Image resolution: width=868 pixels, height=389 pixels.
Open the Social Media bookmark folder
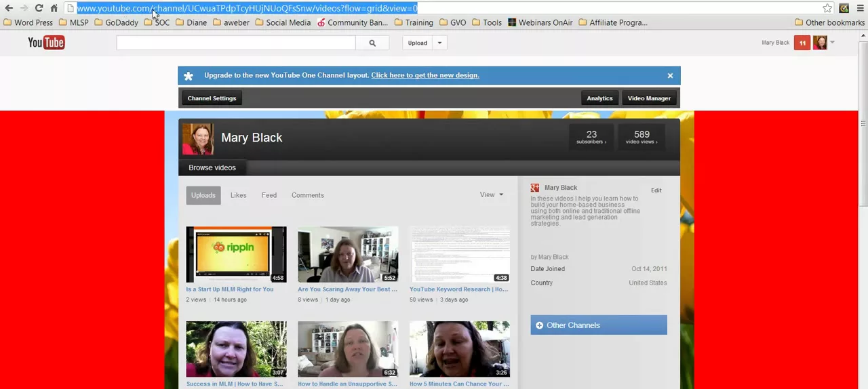point(283,22)
